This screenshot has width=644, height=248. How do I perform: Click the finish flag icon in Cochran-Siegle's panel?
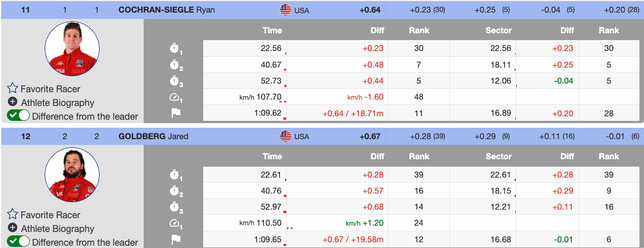pos(175,113)
